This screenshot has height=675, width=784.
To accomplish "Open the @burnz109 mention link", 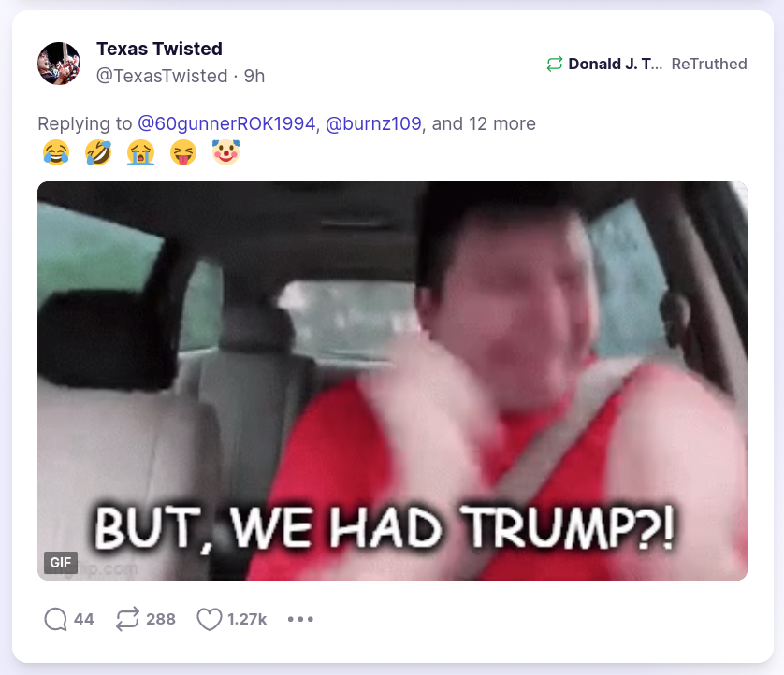I will click(x=373, y=123).
